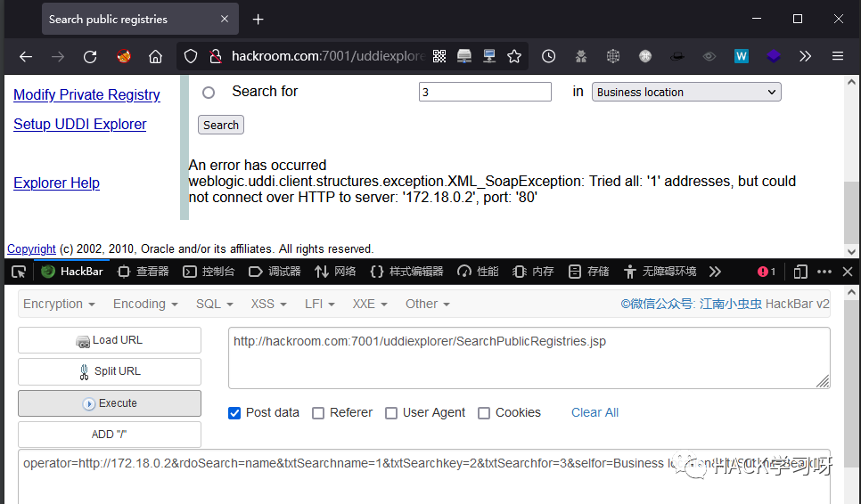Screen dimensions: 861x504
Task: Expand the Encoding menu
Action: click(x=145, y=304)
